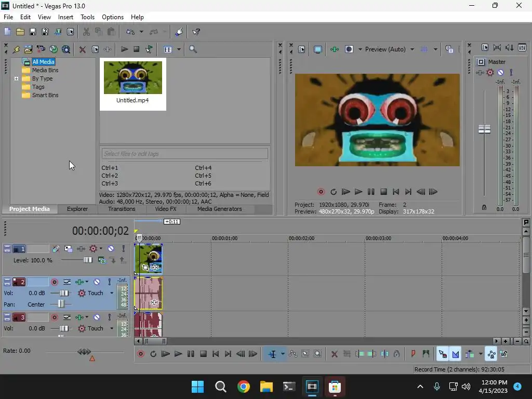Click Event Pan/Crop icon on video clip
The image size is (532, 399).
145,268
